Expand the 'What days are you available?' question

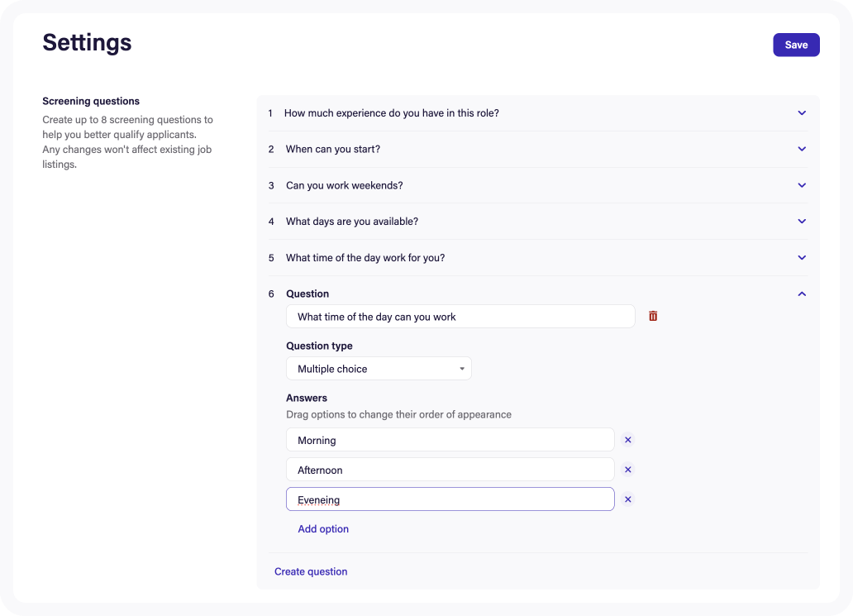[x=800, y=221]
